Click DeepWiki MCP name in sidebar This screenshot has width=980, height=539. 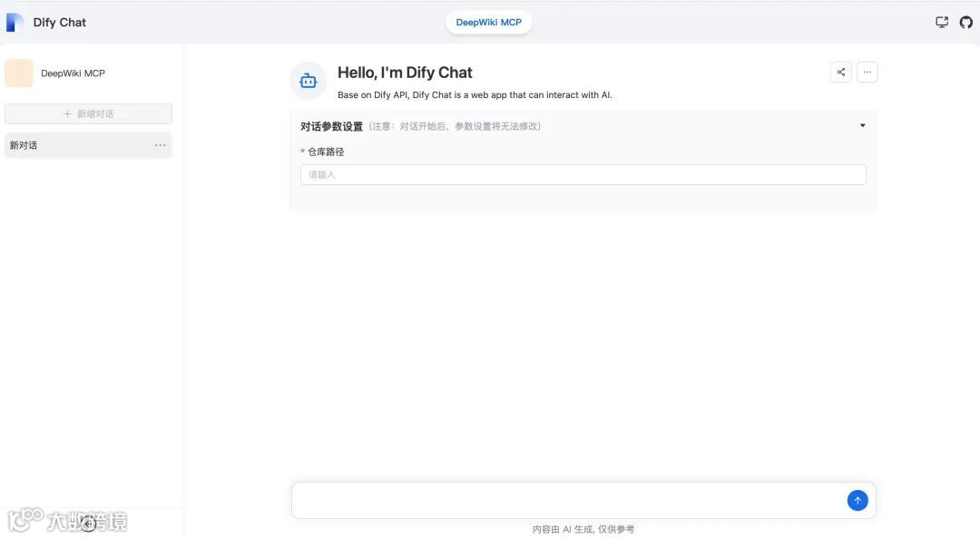pyautogui.click(x=73, y=73)
